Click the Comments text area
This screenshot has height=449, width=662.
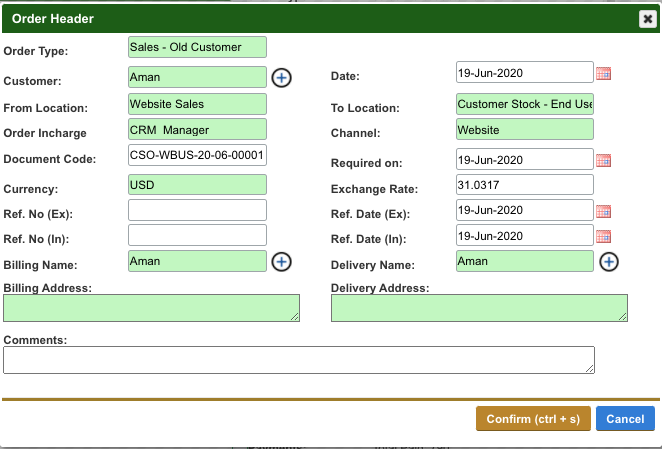pyautogui.click(x=298, y=360)
